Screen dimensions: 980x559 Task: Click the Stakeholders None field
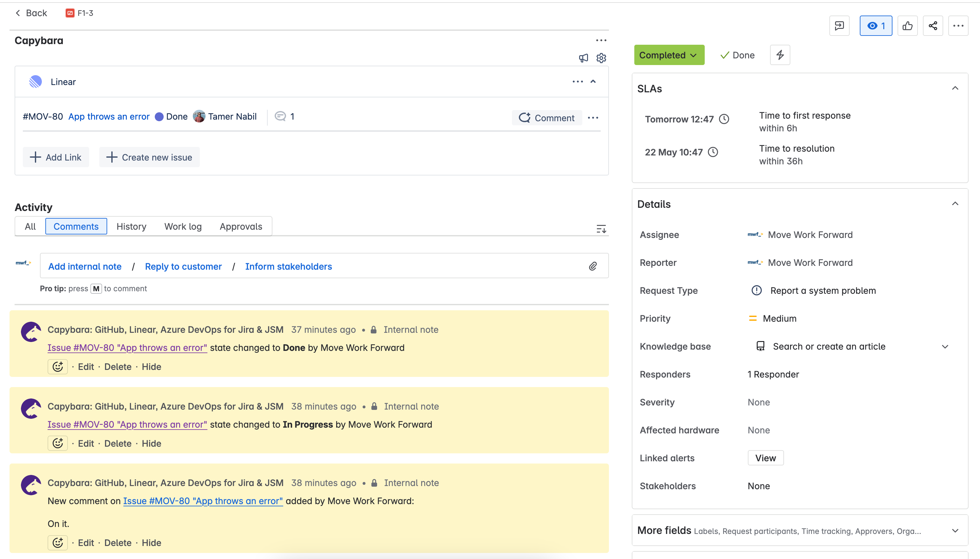coord(758,486)
